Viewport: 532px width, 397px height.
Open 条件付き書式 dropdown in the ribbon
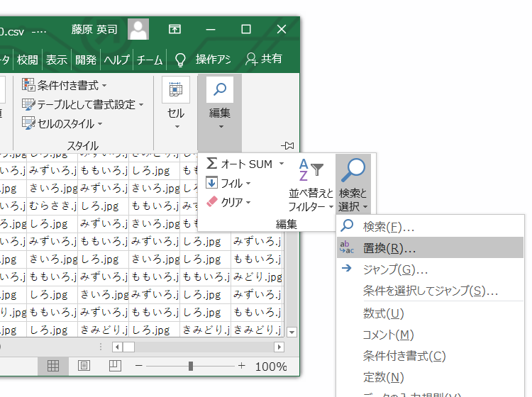[65, 85]
